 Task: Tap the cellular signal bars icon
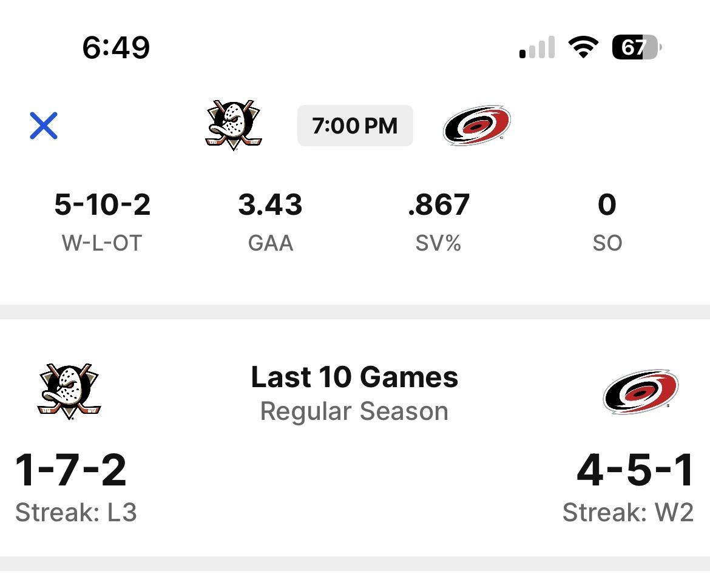pyautogui.click(x=537, y=47)
